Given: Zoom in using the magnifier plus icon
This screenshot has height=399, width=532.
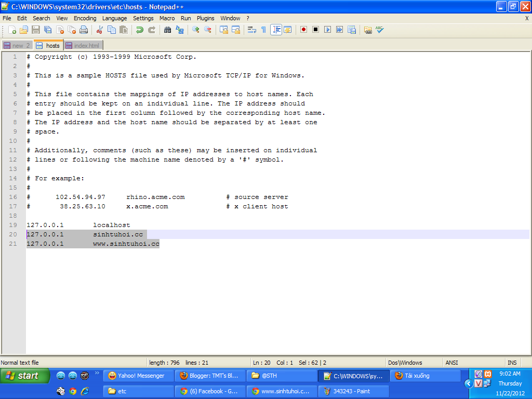Looking at the screenshot, I should pos(196,30).
